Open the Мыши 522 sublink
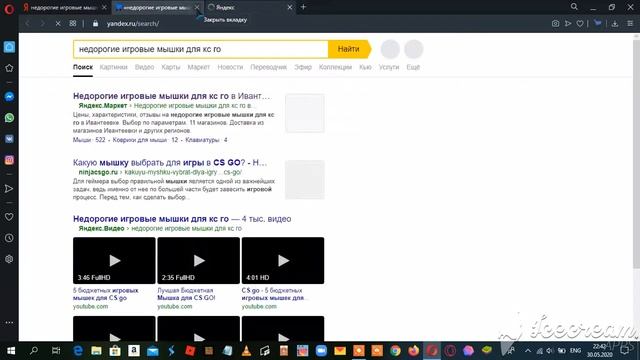 (89, 140)
